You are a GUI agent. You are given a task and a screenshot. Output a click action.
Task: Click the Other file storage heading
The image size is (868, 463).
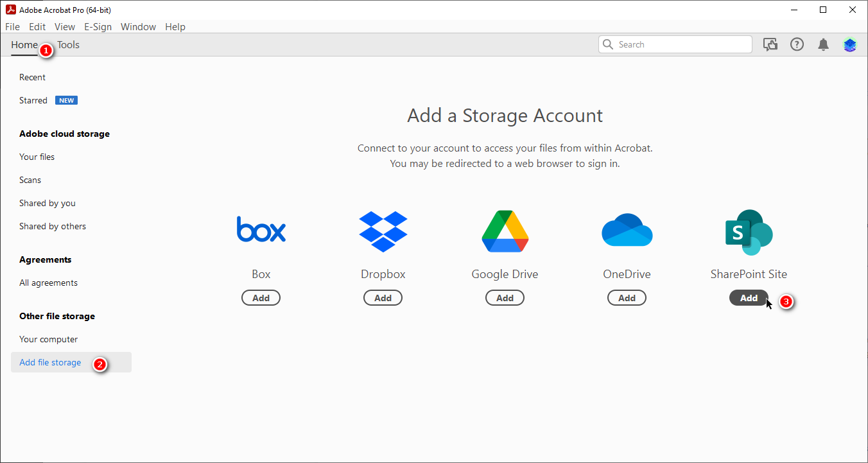(x=57, y=316)
